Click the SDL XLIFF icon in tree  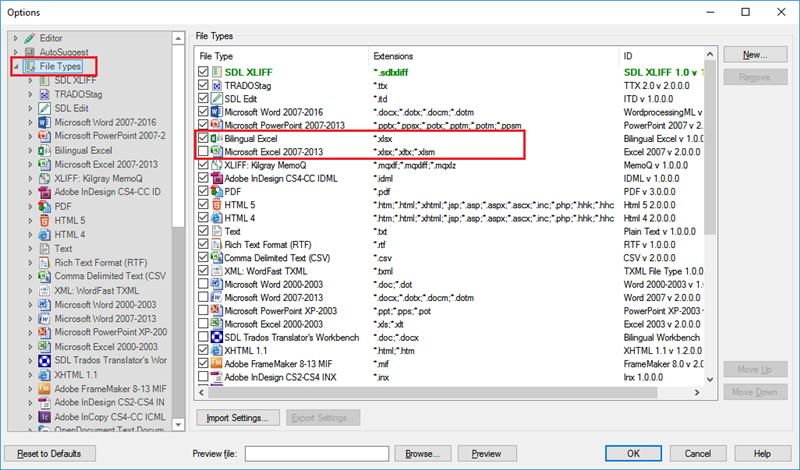pyautogui.click(x=44, y=81)
